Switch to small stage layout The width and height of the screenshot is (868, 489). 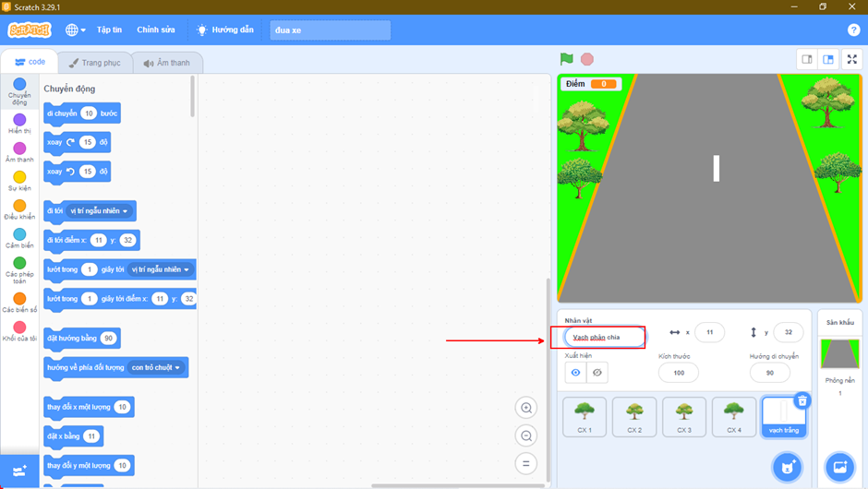click(x=807, y=59)
